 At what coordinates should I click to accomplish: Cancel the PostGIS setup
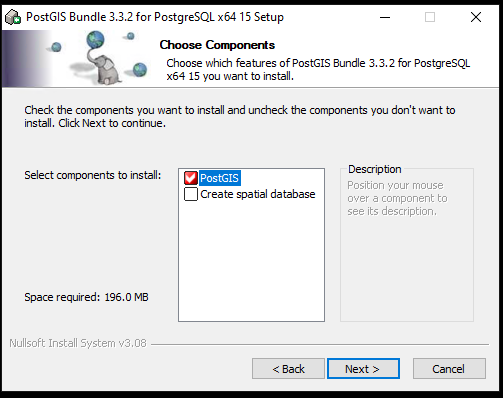(449, 369)
